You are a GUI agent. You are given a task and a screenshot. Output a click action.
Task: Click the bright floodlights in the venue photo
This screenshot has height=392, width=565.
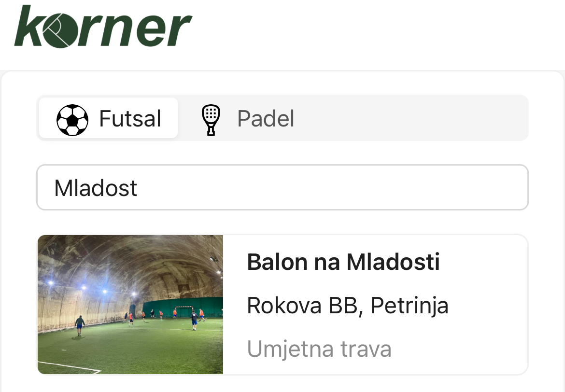(83, 287)
